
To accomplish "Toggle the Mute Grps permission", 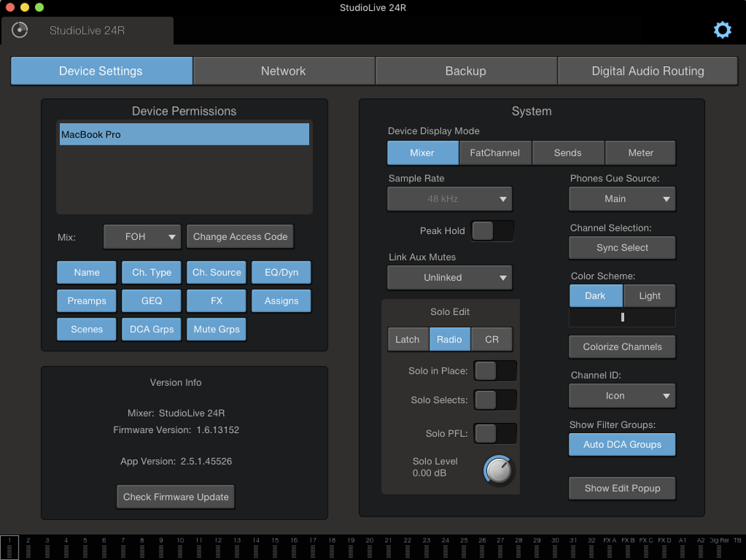I will [x=217, y=330].
